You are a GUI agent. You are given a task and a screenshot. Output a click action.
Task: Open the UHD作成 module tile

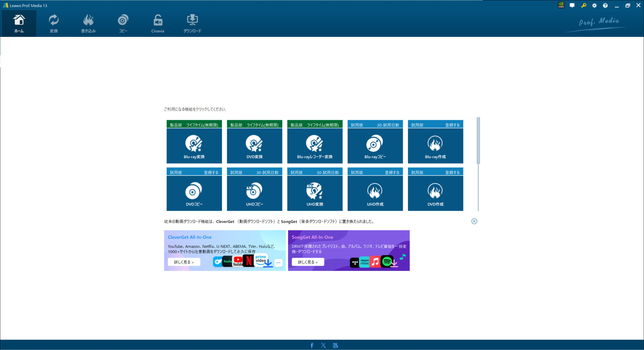[x=375, y=193]
